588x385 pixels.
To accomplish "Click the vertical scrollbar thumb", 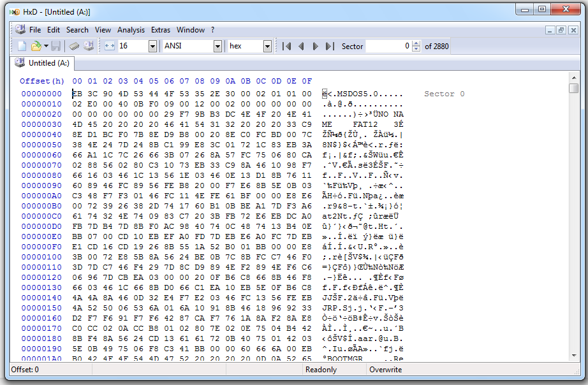I will (x=574, y=88).
